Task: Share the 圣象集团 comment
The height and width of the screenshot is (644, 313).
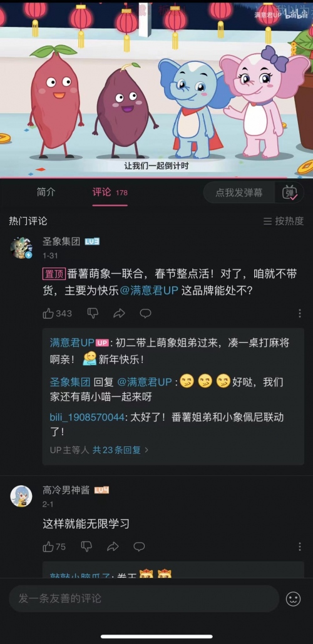Action: pyautogui.click(x=119, y=313)
